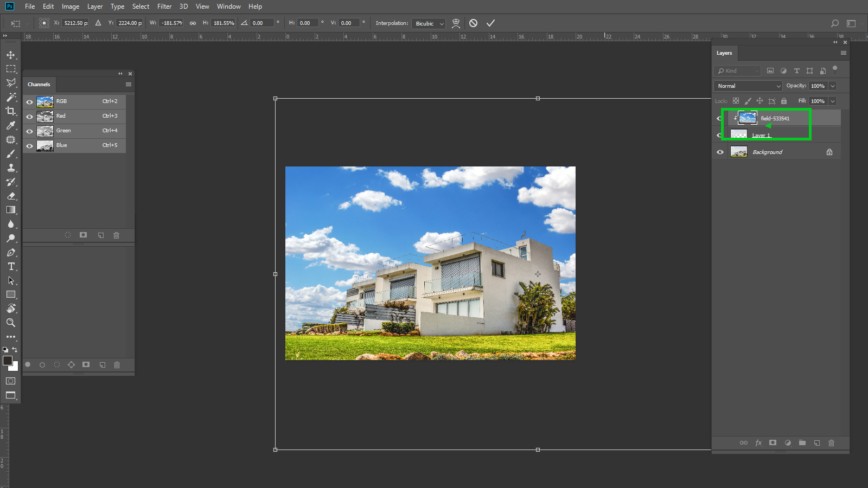
Task: Select the Zoom tool in the toolbar
Action: (x=11, y=323)
